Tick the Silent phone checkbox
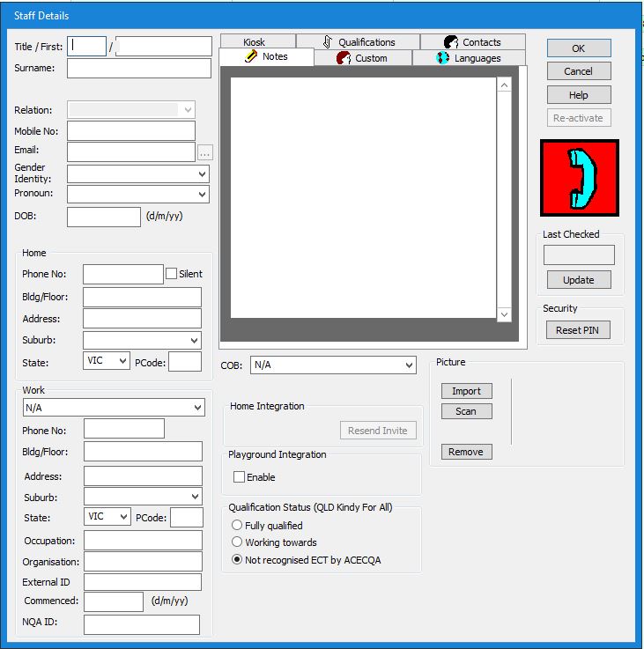 pos(172,274)
